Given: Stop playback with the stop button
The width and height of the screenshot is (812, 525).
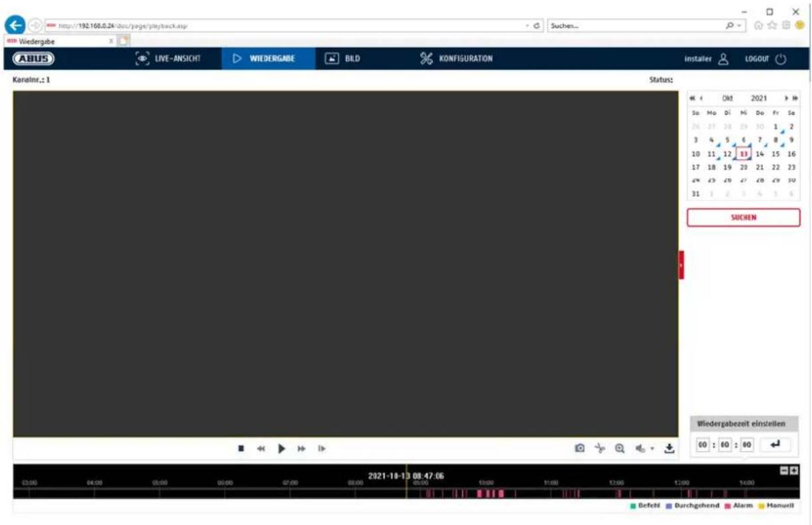Looking at the screenshot, I should coord(241,449).
